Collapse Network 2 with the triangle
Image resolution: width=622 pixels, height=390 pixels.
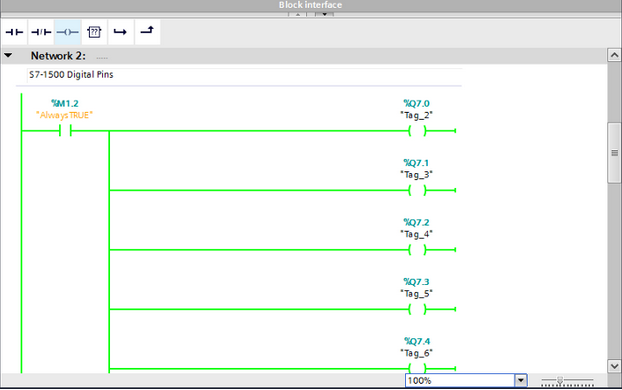[x=8, y=56]
